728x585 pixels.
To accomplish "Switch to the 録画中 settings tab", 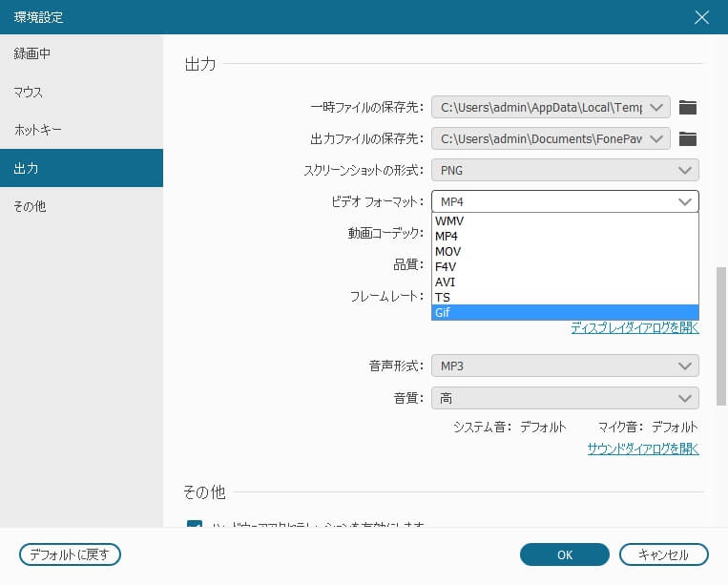I will click(x=81, y=53).
